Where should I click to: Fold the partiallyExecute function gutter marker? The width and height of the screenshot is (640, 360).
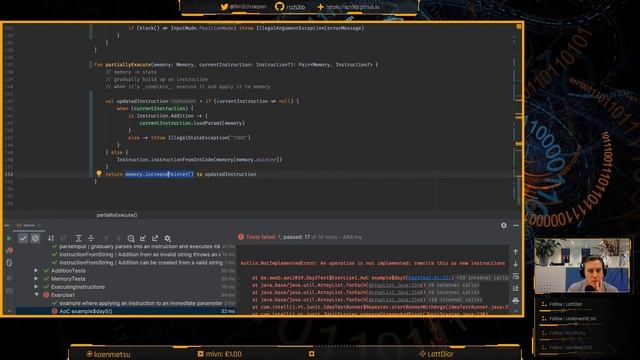[x=91, y=64]
